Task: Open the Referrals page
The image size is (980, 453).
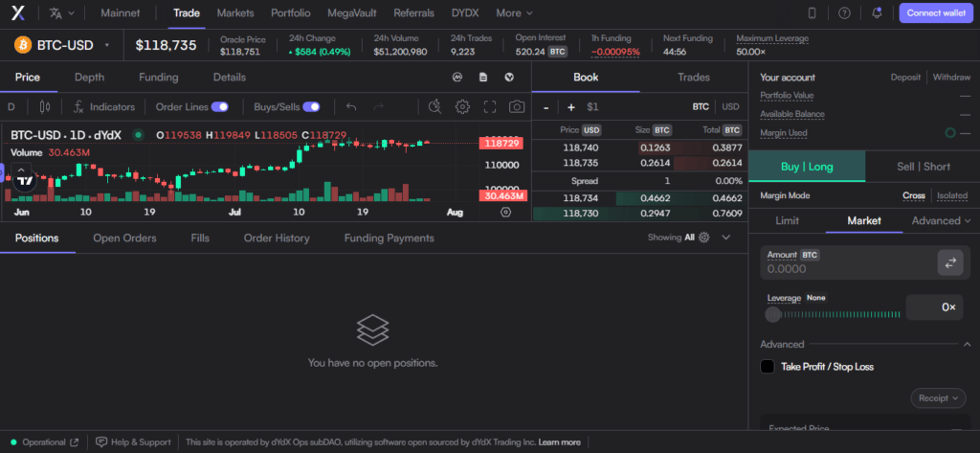Action: click(x=413, y=13)
